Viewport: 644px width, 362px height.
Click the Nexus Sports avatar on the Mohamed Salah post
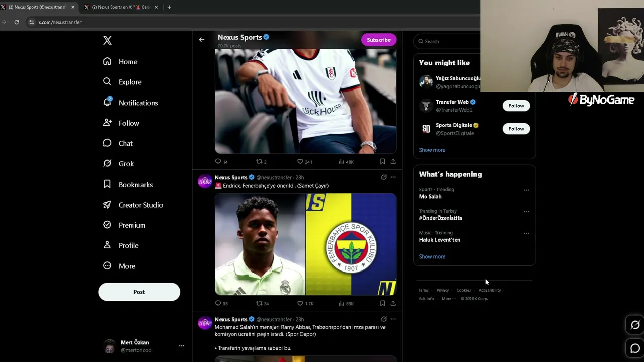click(x=205, y=323)
